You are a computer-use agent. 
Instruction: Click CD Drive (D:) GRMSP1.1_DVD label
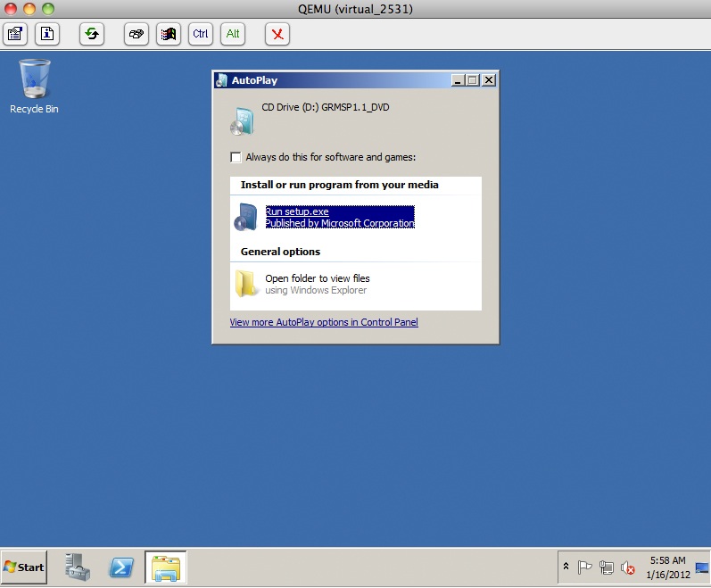[326, 107]
